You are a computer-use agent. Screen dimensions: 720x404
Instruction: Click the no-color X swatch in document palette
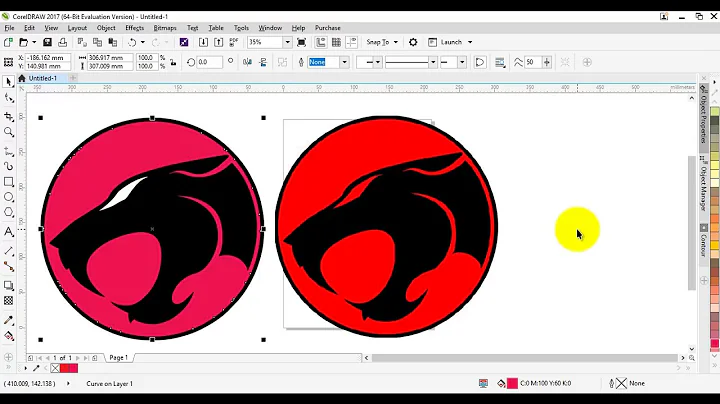pos(55,368)
